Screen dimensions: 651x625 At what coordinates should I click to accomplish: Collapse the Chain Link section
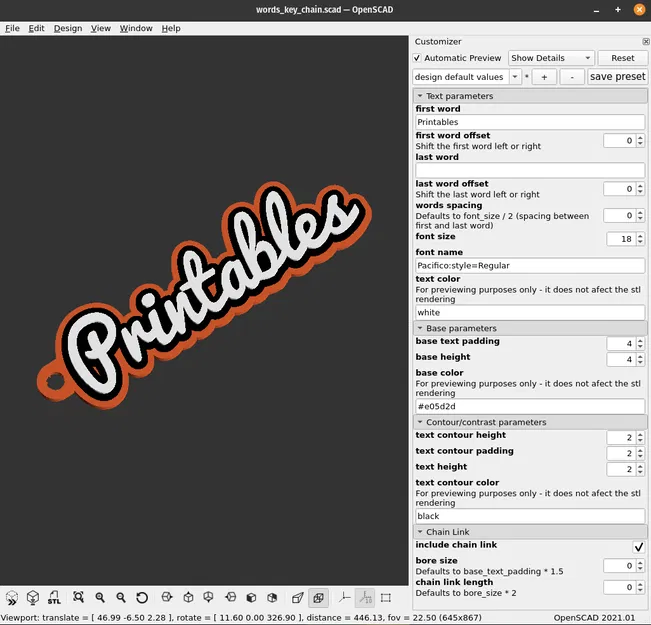(x=530, y=532)
